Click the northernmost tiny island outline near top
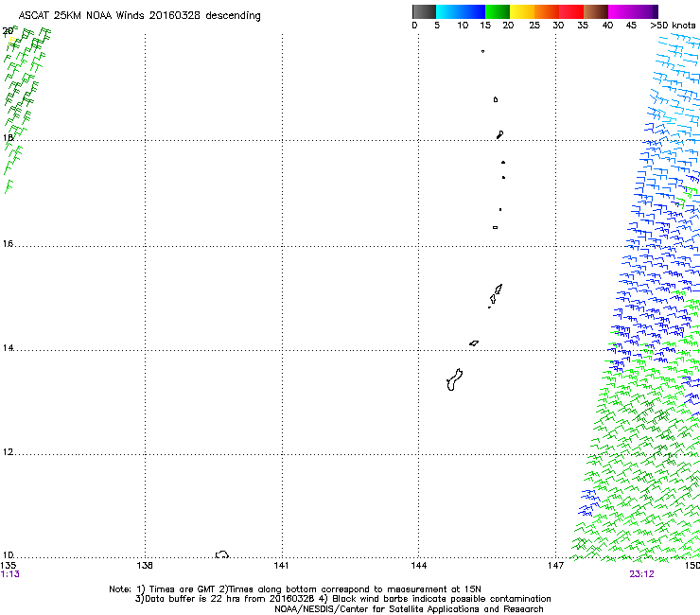This screenshot has height=615, width=700. coord(482,51)
